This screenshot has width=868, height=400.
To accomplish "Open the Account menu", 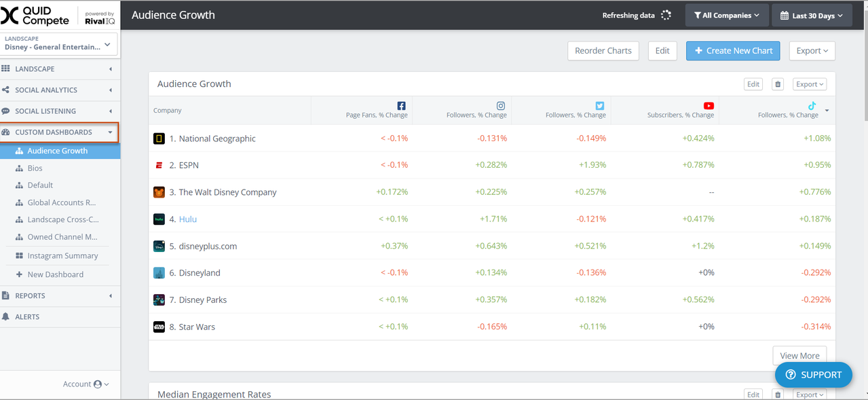I will tap(86, 384).
